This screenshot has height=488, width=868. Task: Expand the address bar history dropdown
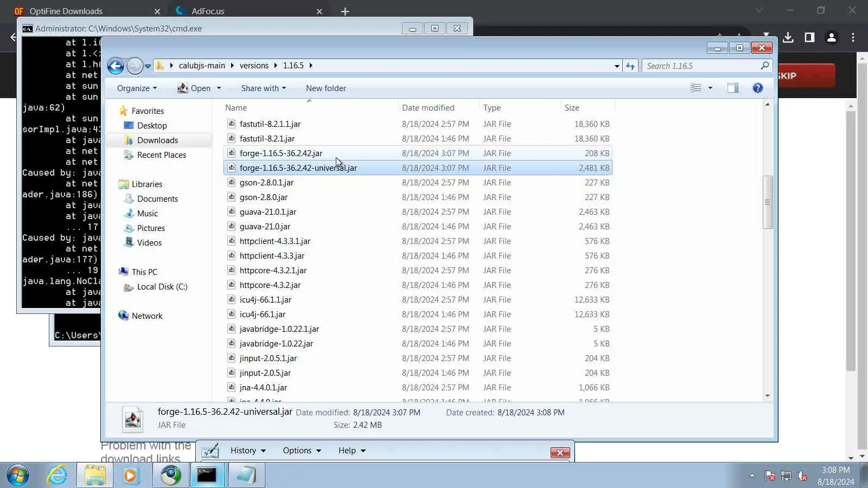[x=617, y=66]
